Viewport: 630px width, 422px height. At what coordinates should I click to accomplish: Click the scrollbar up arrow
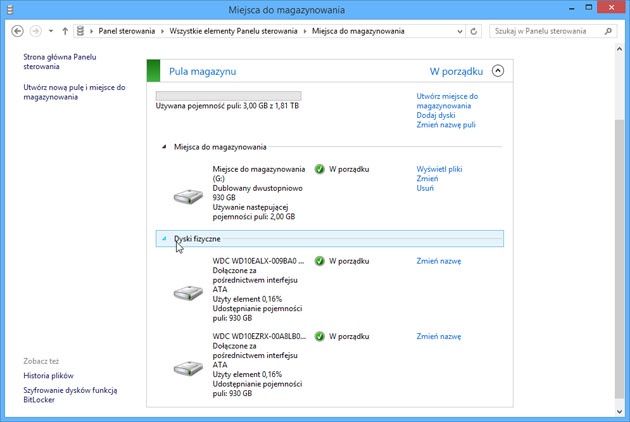coord(619,49)
